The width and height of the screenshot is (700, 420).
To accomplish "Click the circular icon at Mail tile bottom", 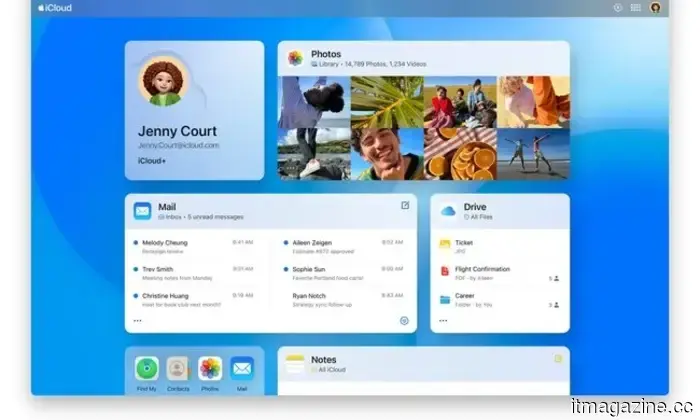I will (404, 321).
